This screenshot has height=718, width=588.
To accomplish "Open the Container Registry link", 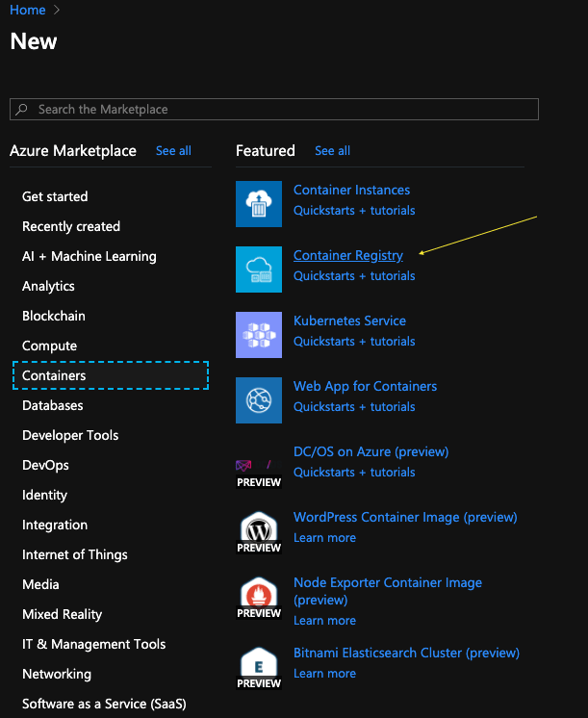I will click(x=348, y=255).
